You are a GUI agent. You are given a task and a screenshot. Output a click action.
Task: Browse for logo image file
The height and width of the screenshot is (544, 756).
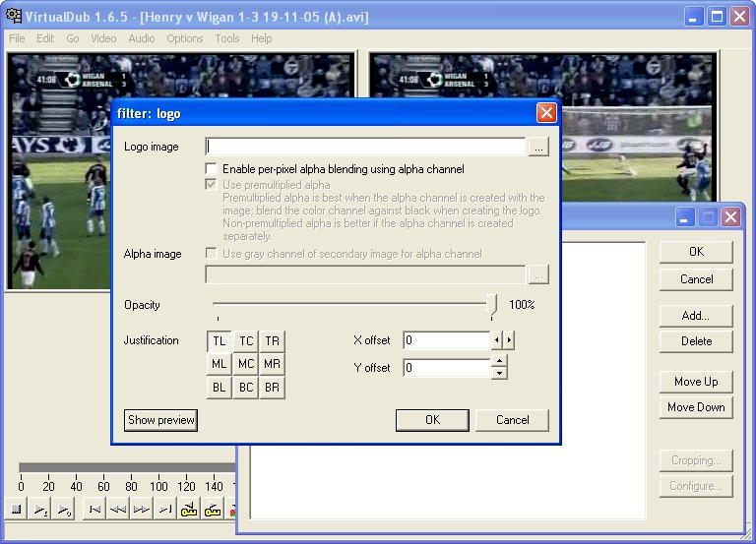[x=537, y=147]
